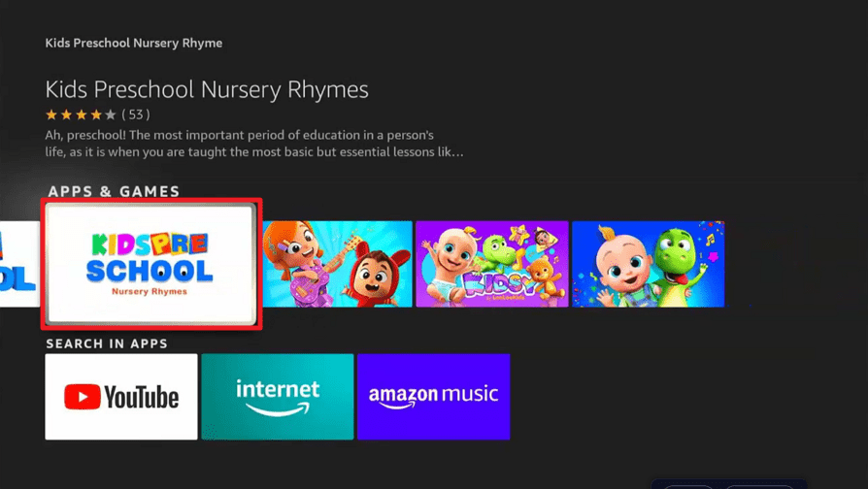Click the star rating with 53 reviews

click(98, 114)
